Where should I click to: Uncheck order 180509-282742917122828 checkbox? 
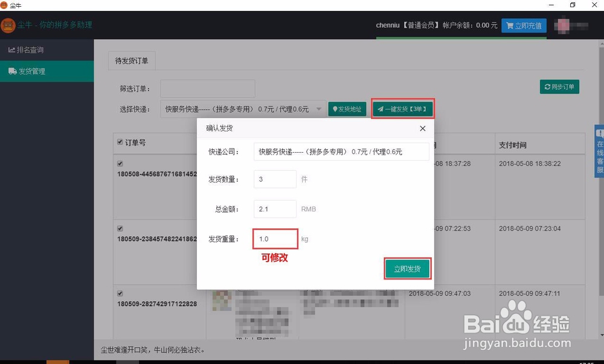click(x=120, y=293)
